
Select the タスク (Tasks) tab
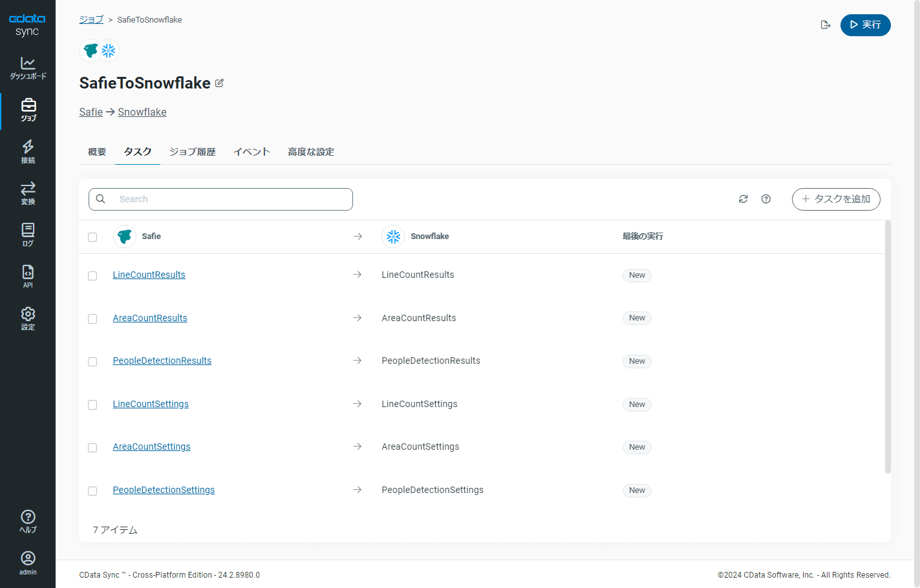(x=138, y=152)
